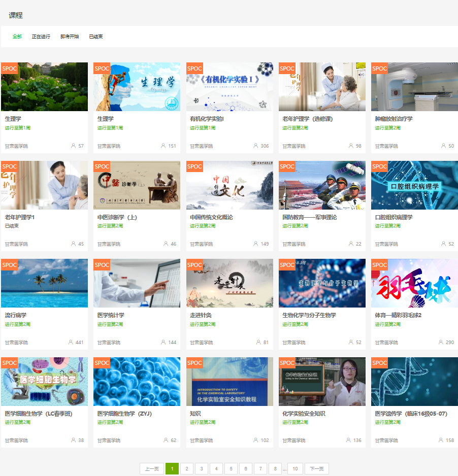Click SPOC badge on 有机化学实验I course
This screenshot has height=476, width=458.
point(194,69)
